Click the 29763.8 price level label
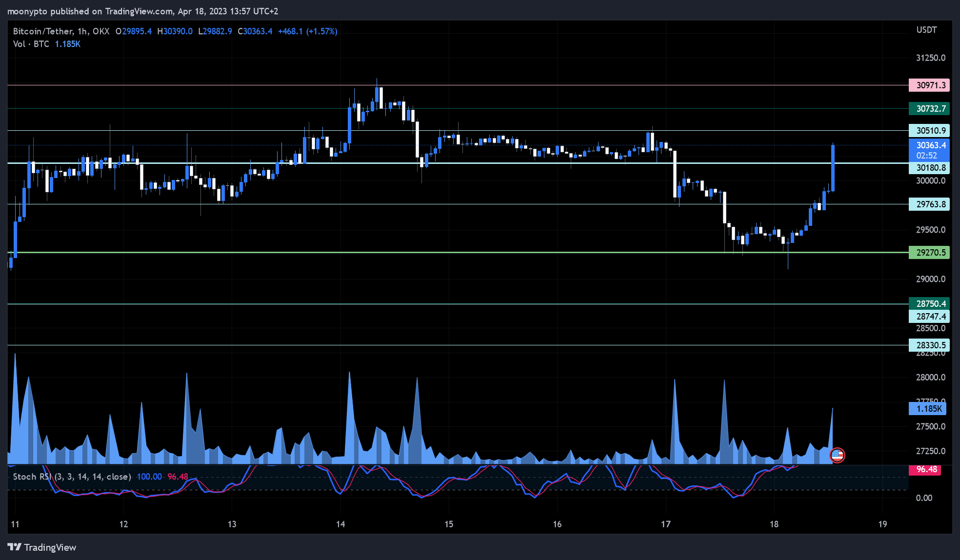This screenshot has width=960, height=560. pos(929,204)
